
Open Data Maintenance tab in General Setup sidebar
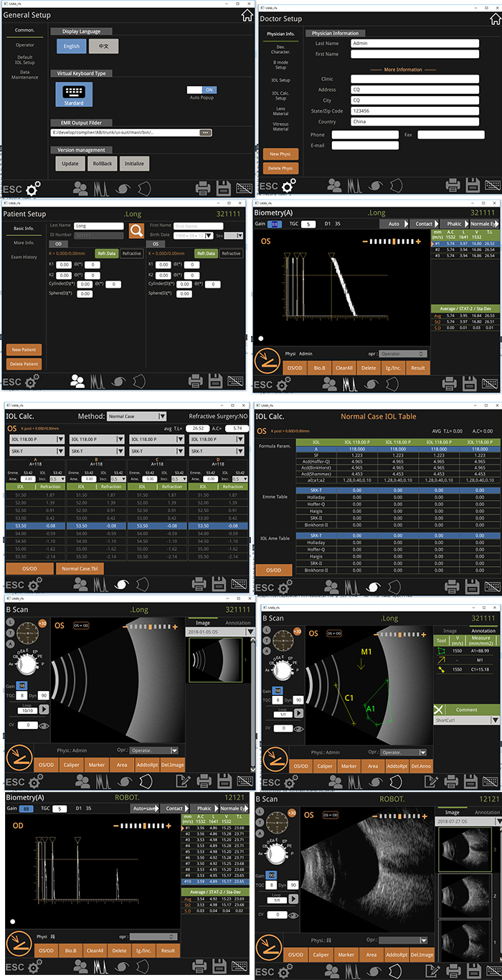pyautogui.click(x=24, y=75)
